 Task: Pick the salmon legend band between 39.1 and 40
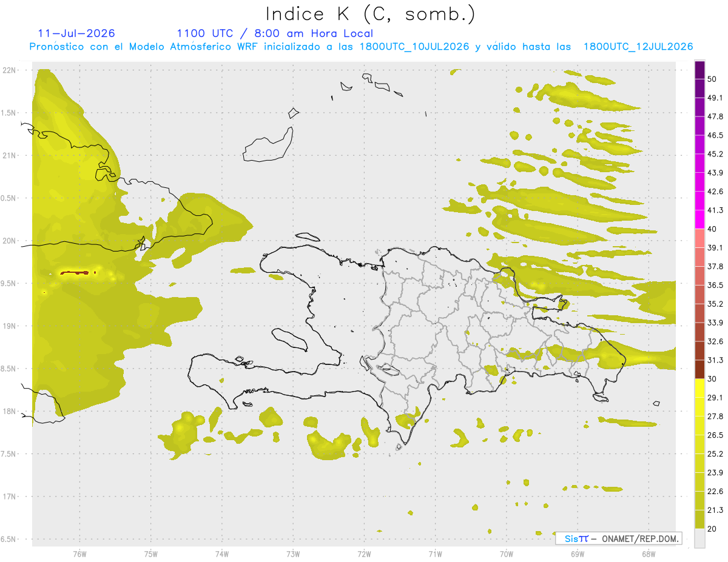[x=699, y=238]
